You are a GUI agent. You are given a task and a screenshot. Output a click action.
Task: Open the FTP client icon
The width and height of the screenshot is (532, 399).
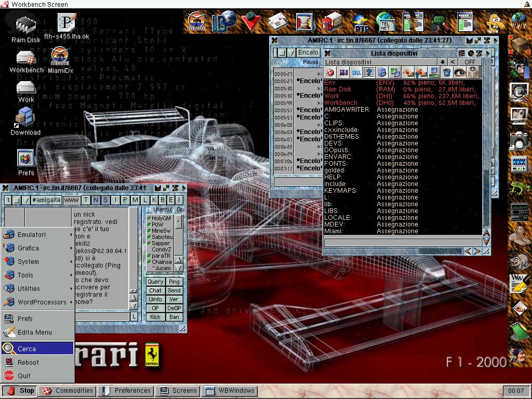click(360, 22)
